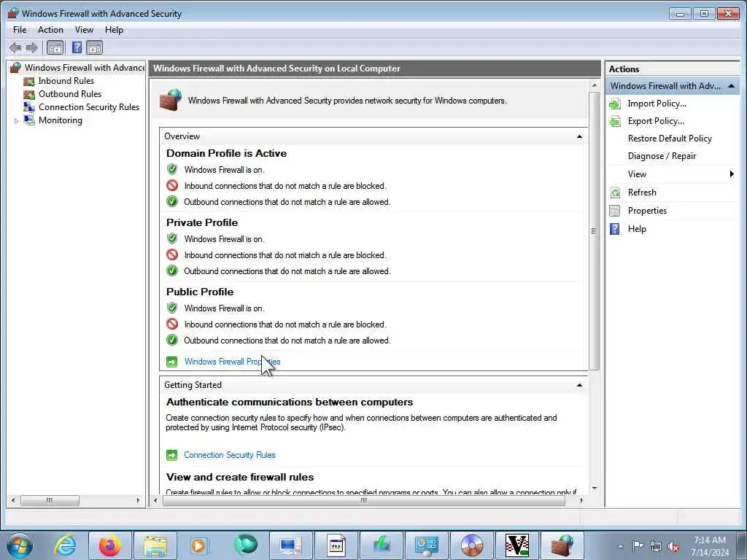Click tree pane scroll right arrow
The width and height of the screenshot is (747, 560).
(138, 500)
